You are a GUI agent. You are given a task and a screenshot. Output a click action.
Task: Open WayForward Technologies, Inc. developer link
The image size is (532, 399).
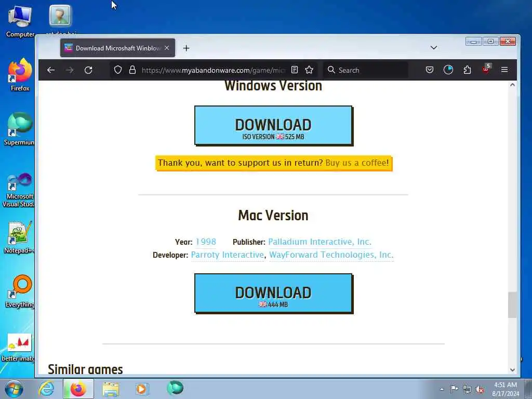point(331,255)
